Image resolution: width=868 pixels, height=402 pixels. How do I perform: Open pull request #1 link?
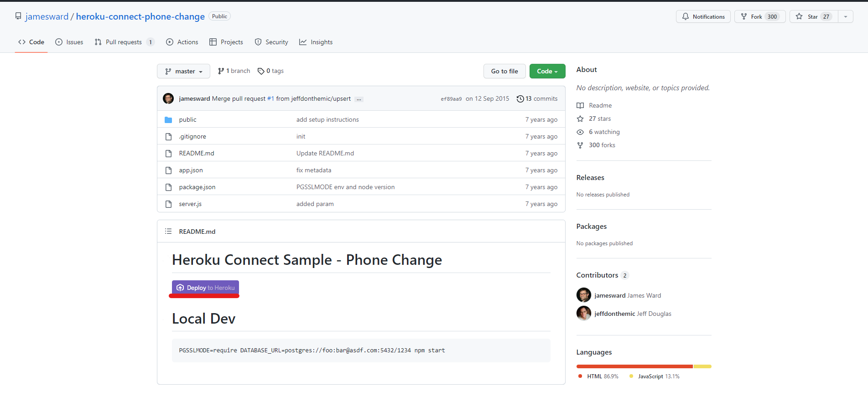270,99
